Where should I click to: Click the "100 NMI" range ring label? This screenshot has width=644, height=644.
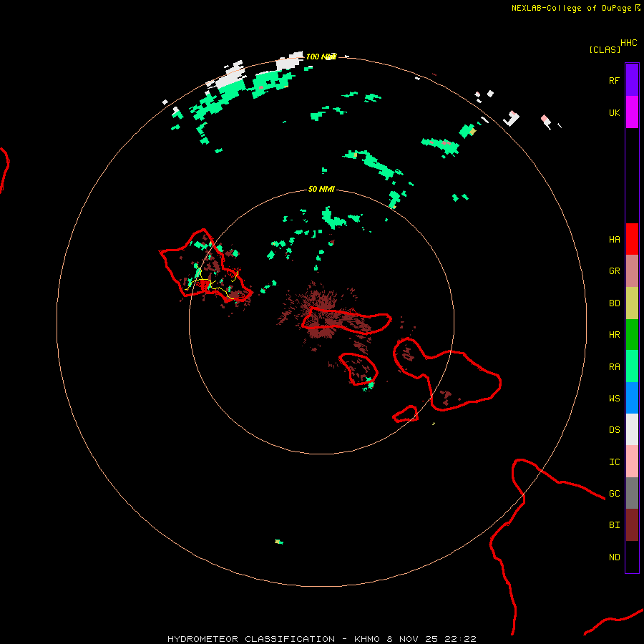tap(321, 57)
